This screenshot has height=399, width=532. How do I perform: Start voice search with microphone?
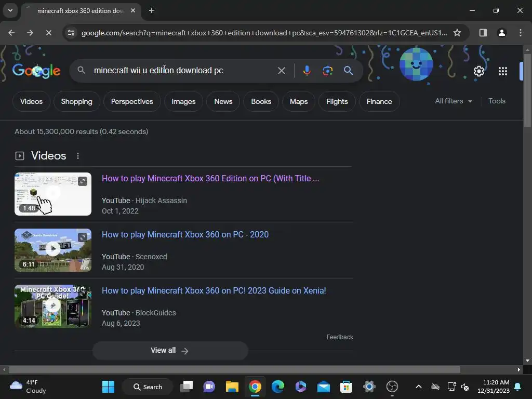[x=307, y=71]
